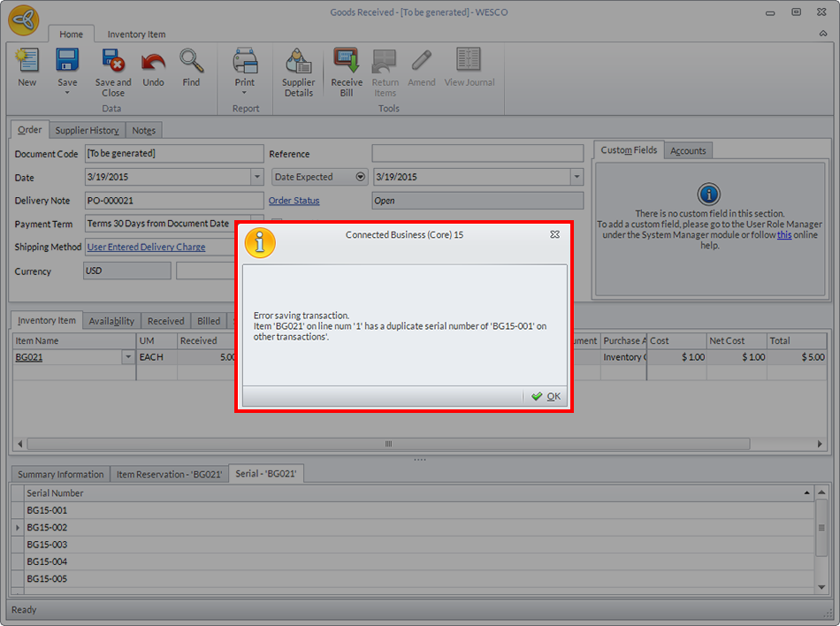The image size is (840, 626).
Task: Open the BG021 item name dropdown
Action: (x=128, y=357)
